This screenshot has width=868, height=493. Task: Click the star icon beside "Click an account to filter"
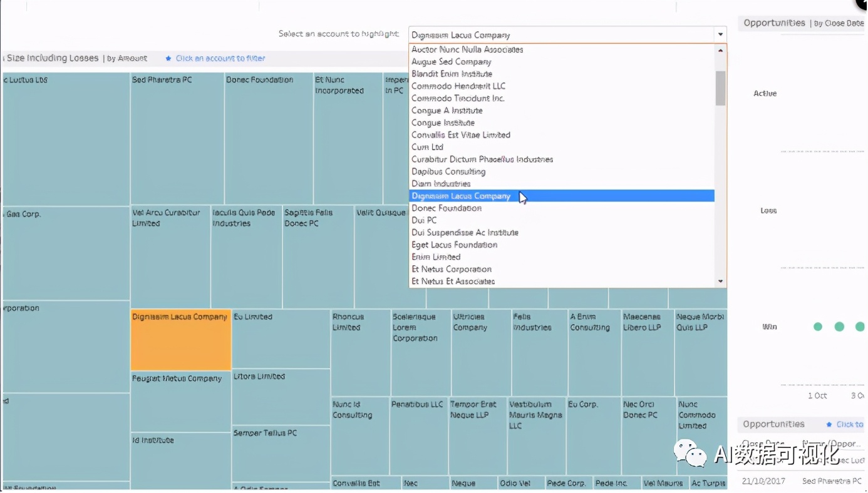click(x=168, y=59)
